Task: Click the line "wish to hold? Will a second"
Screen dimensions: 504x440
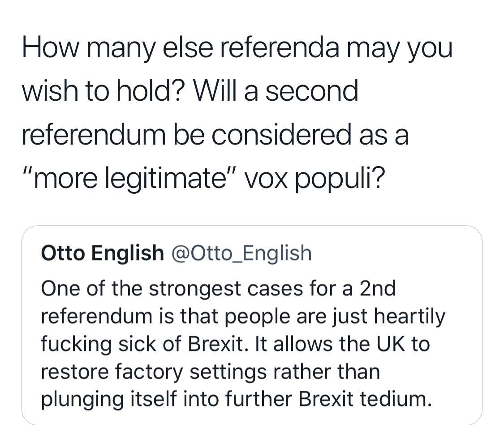Action: [x=190, y=91]
